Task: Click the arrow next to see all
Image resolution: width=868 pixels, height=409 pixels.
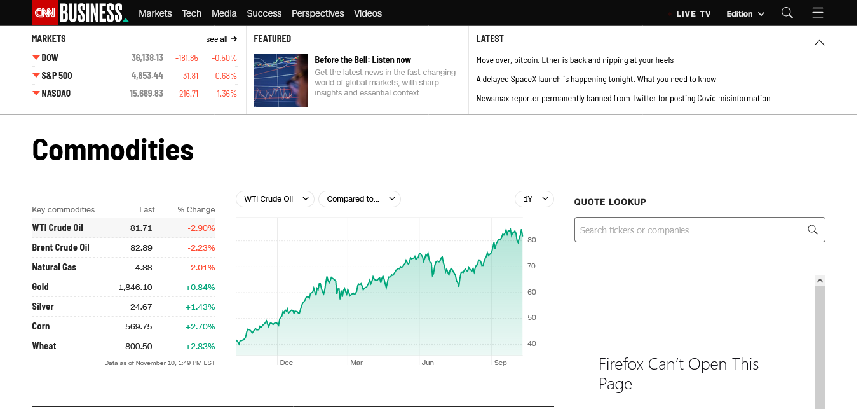Action: point(234,39)
